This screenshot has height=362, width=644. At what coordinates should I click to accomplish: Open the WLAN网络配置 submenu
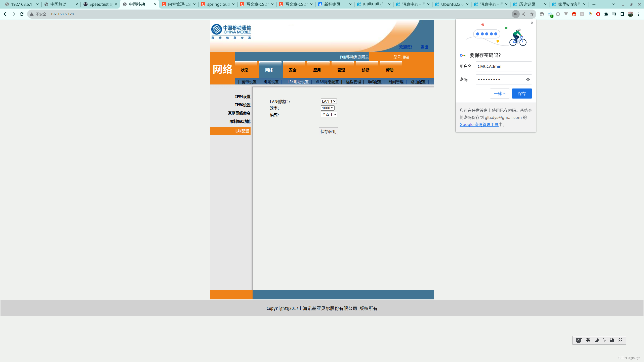point(327,82)
